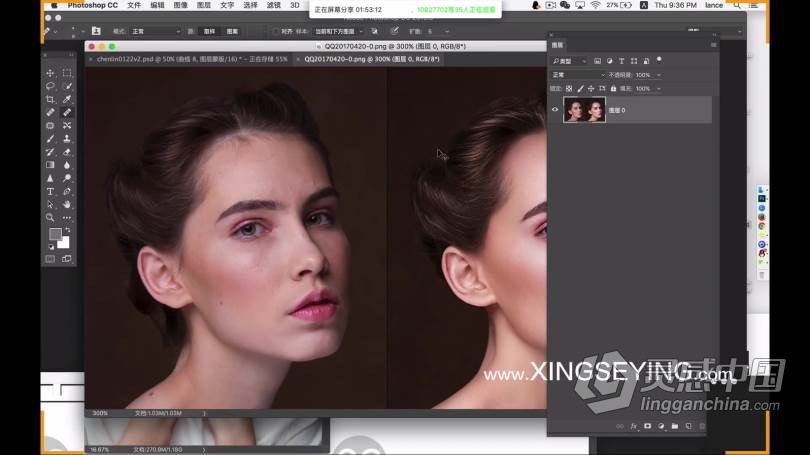810x455 pixels.
Task: Switch to the QQ20170420-0.png document tab
Action: coord(371,59)
